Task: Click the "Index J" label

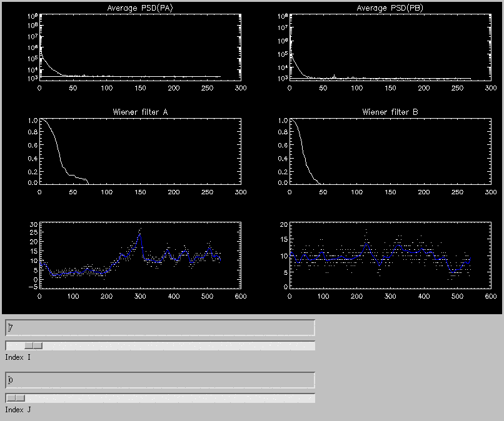Action: 18,410
